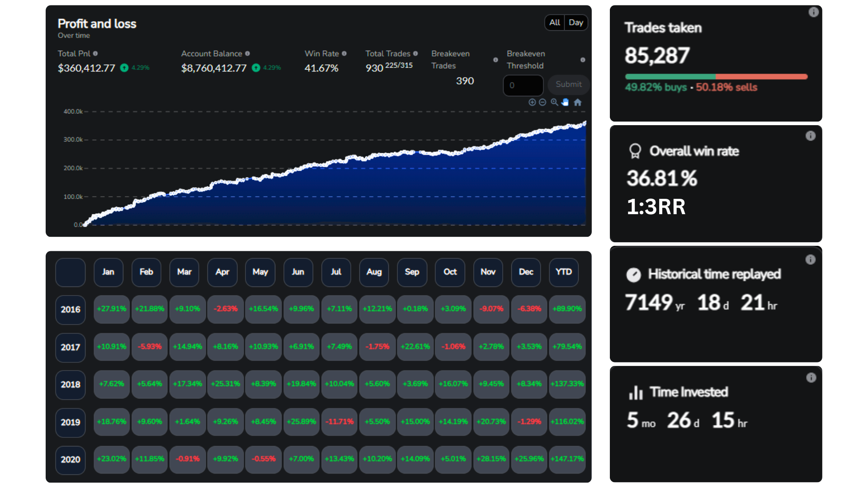Click info icon on Trades taken card

coord(813,12)
